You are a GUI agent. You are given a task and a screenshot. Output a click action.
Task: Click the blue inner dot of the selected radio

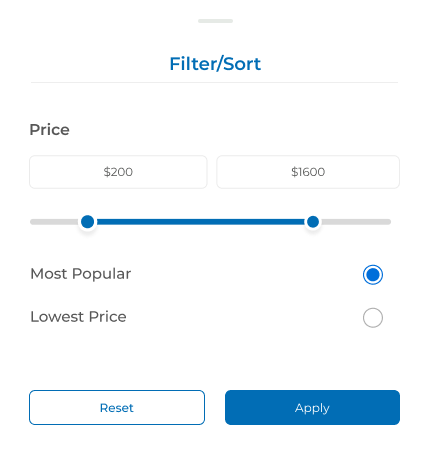(x=373, y=275)
